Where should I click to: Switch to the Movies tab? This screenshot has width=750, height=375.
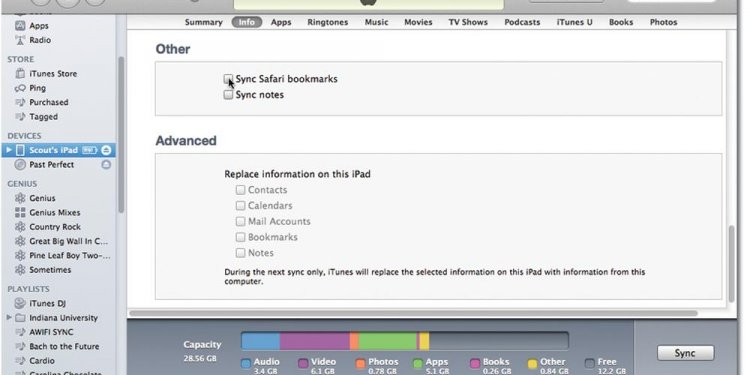[x=418, y=22]
